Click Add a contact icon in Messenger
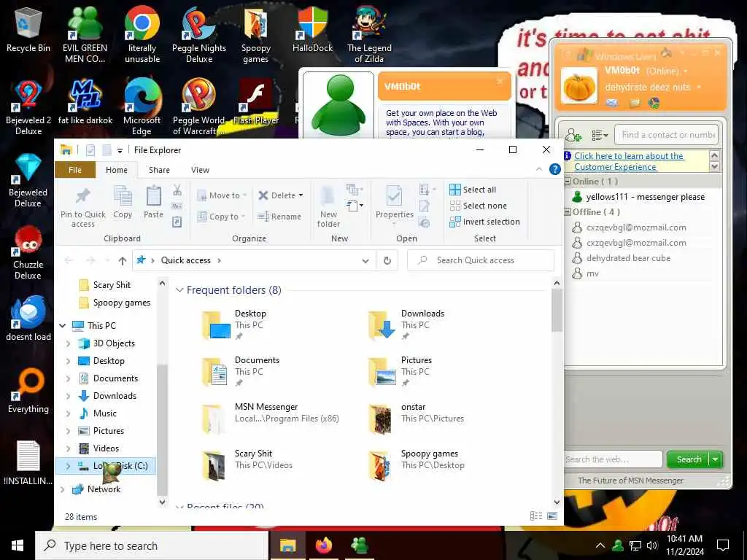Viewport: 747px width, 560px height. [x=573, y=135]
